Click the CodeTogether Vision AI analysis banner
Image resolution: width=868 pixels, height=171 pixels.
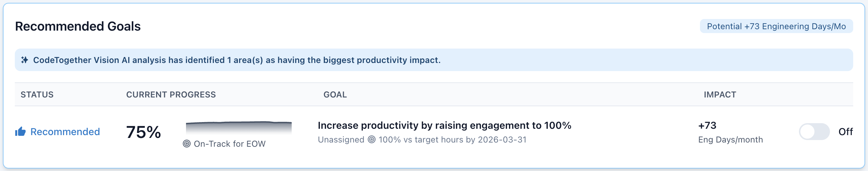coord(434,60)
